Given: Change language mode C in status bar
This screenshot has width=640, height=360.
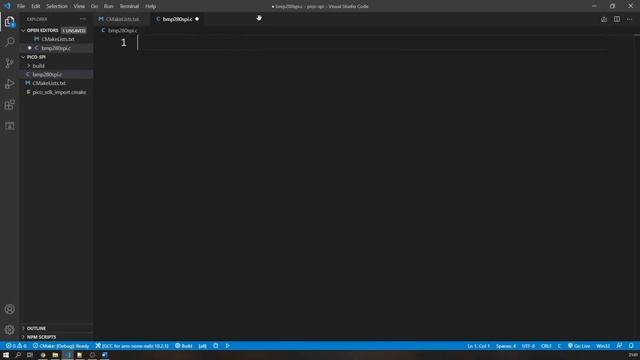Looking at the screenshot, I should coord(560,346).
